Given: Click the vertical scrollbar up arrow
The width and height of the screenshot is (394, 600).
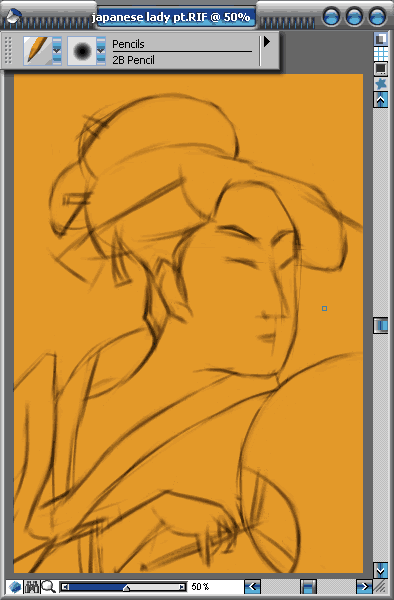Looking at the screenshot, I should point(381,100).
